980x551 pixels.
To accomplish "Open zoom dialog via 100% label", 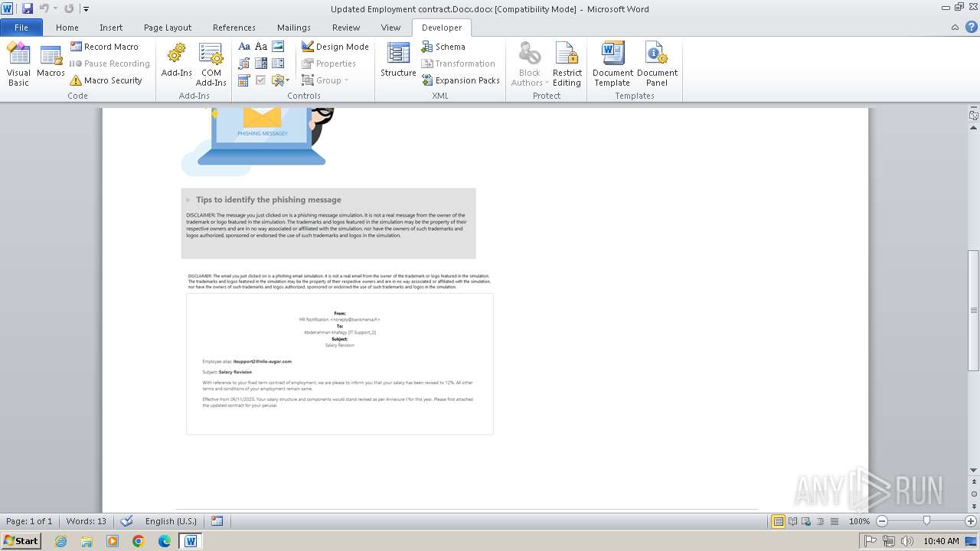I will coord(859,521).
